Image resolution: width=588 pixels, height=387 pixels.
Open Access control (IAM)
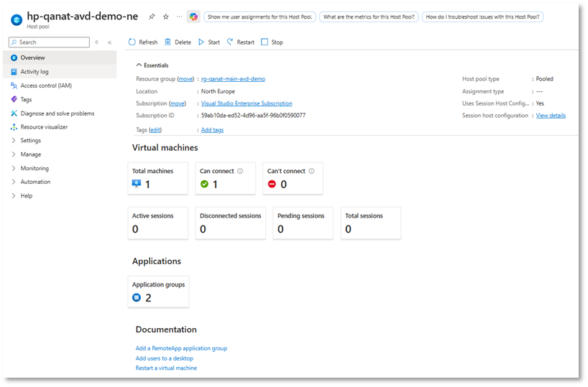coord(60,85)
